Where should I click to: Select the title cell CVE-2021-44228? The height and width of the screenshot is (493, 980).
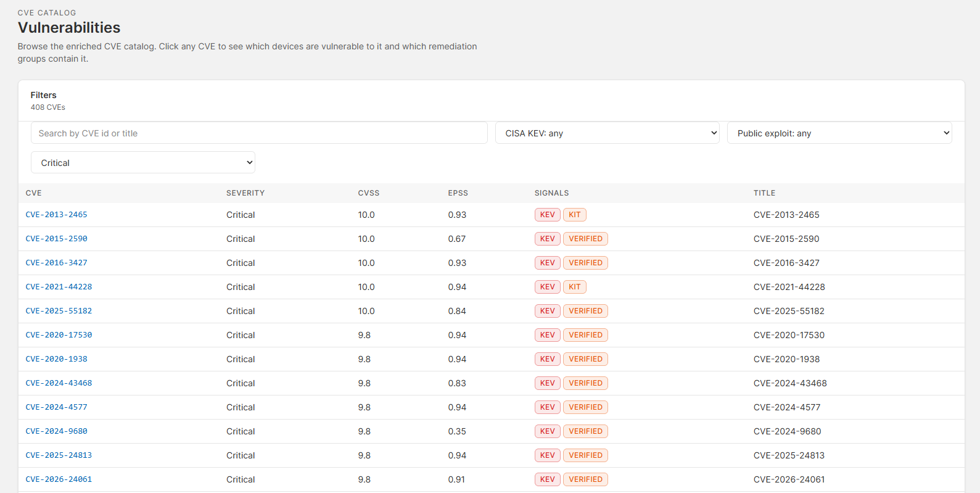(x=789, y=287)
